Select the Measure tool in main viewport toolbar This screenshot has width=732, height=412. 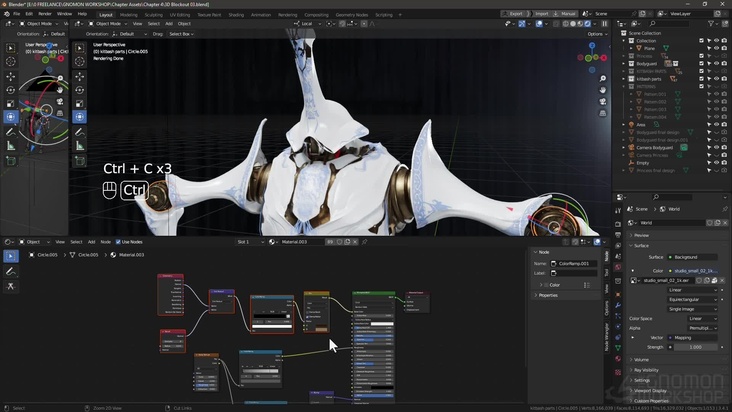tap(80, 146)
